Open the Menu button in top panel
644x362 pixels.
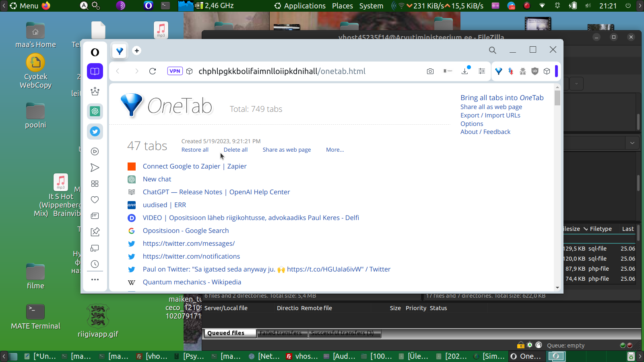point(24,6)
